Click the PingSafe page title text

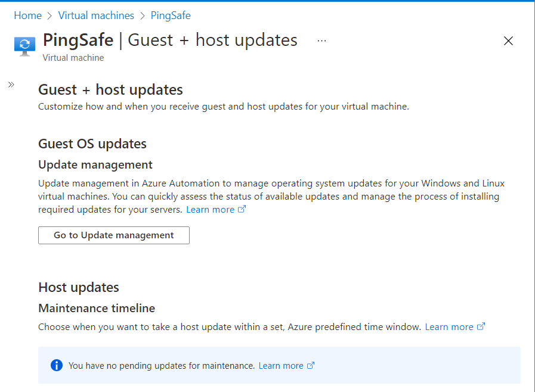(x=78, y=40)
